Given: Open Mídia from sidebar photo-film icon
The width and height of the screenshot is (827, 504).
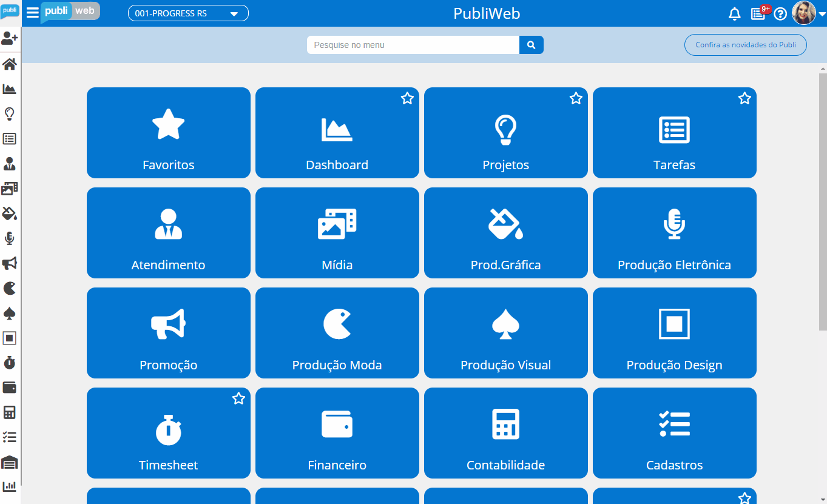Looking at the screenshot, I should pos(10,188).
